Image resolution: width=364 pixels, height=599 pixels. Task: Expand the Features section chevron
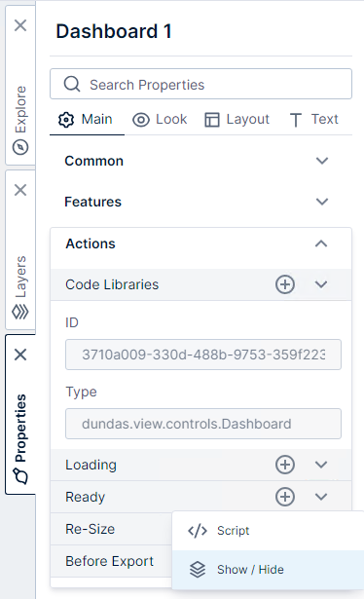point(322,202)
